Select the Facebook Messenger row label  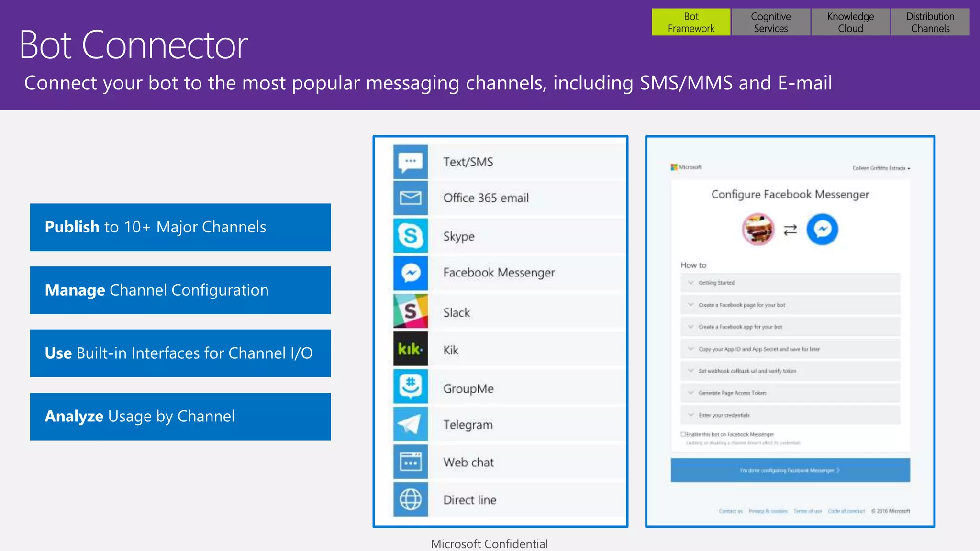point(499,273)
